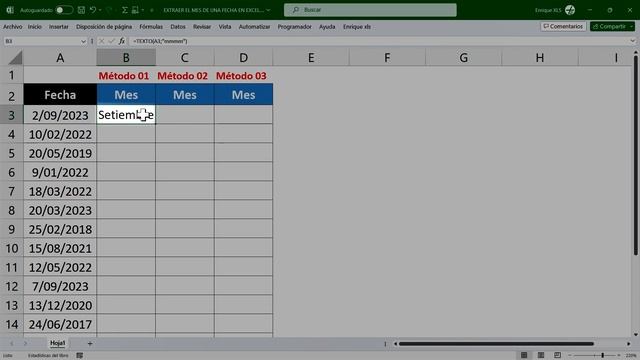Select row 3 header
The image size is (640, 360).
11,115
